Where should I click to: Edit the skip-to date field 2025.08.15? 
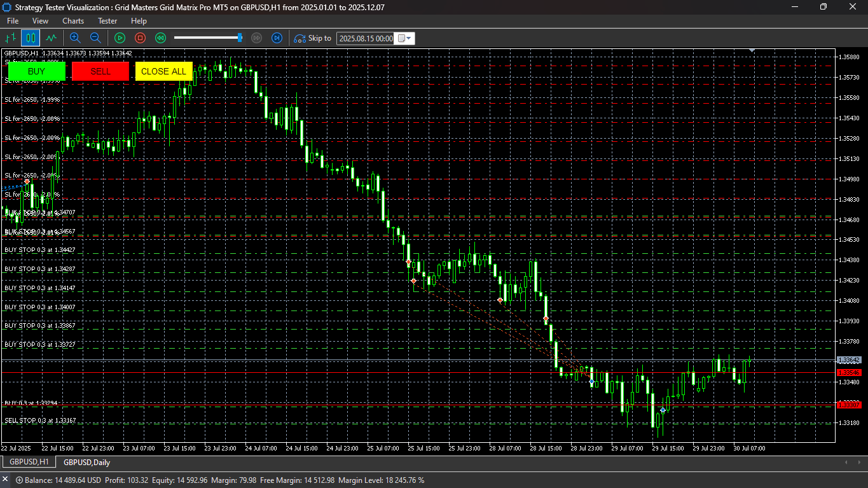tap(366, 38)
